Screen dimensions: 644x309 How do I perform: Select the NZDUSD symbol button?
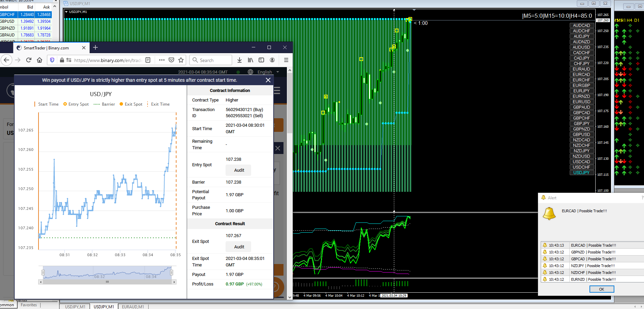tap(582, 156)
